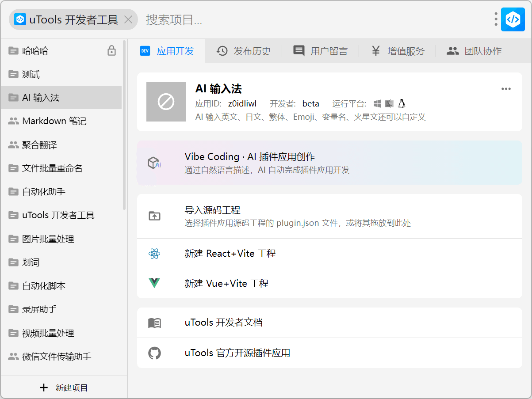Open the 微信文件传输助手 project
Screen dimensions: 532x399
61,356
